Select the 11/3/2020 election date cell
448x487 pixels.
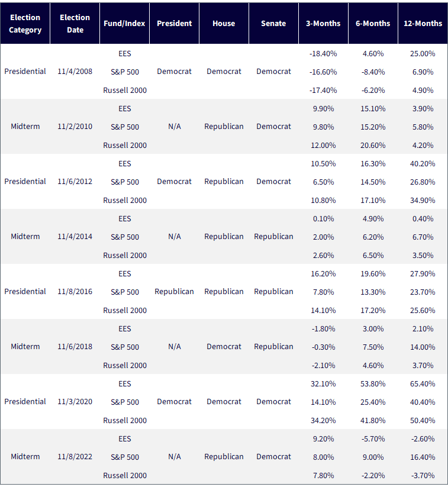[75, 402]
